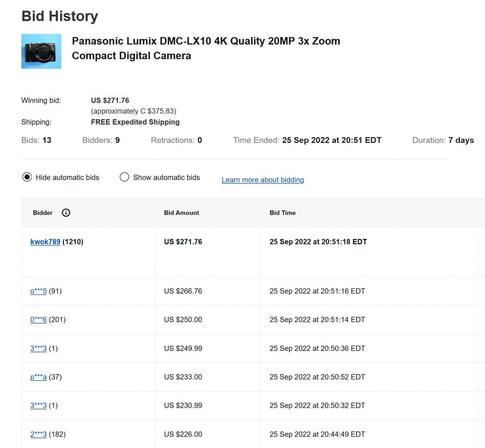
Task: Open the p***a bidder link
Action: point(38,377)
